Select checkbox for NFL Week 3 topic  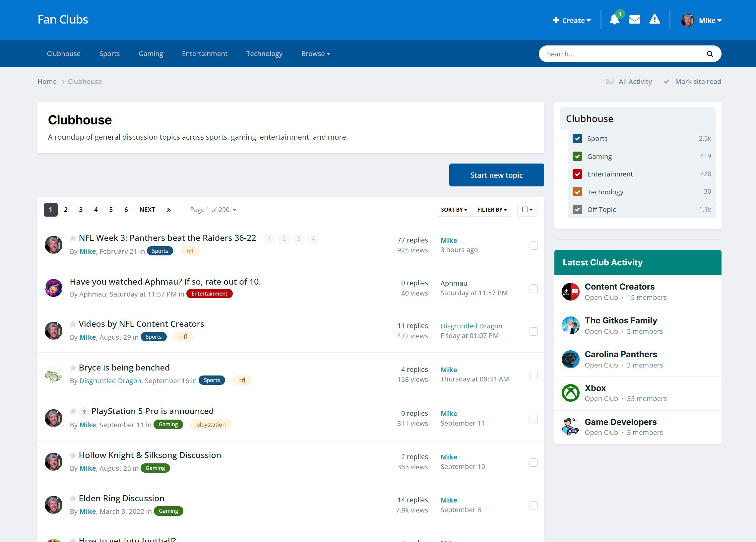(x=533, y=245)
